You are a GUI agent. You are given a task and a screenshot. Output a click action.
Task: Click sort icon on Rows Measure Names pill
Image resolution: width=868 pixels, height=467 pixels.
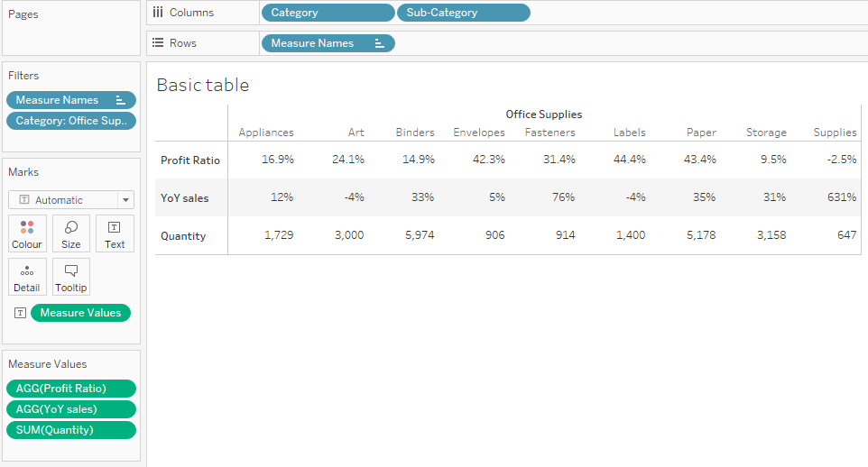pos(380,43)
